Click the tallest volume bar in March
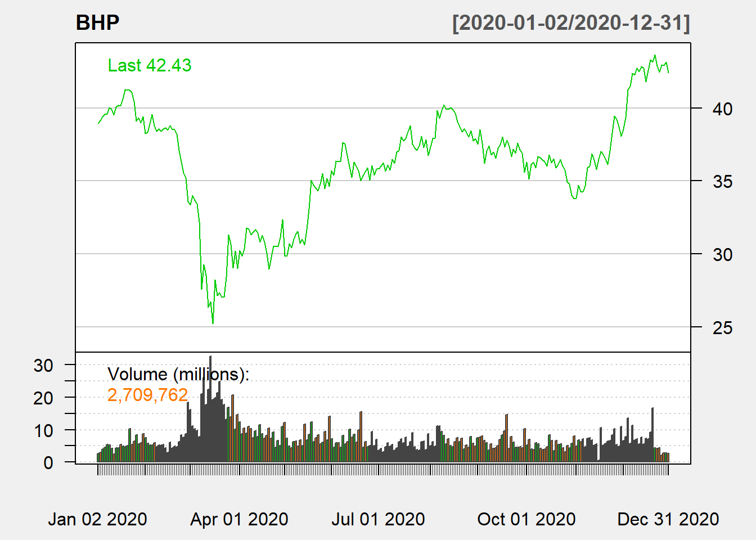The width and height of the screenshot is (756, 540). (x=210, y=409)
